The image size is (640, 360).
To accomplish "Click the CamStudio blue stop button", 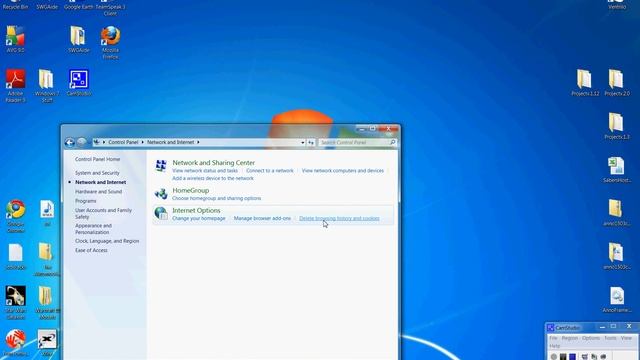I will [x=573, y=357].
